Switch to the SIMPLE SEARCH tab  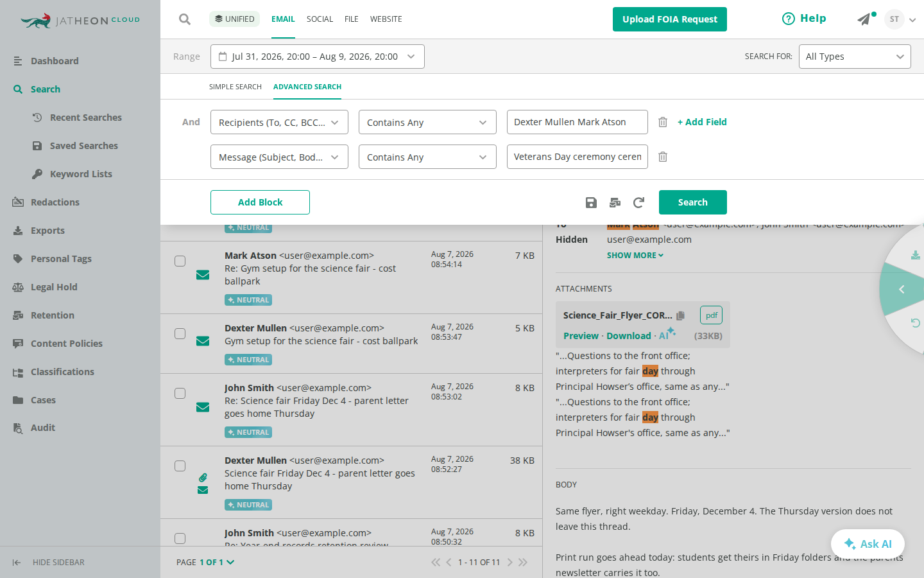(235, 87)
